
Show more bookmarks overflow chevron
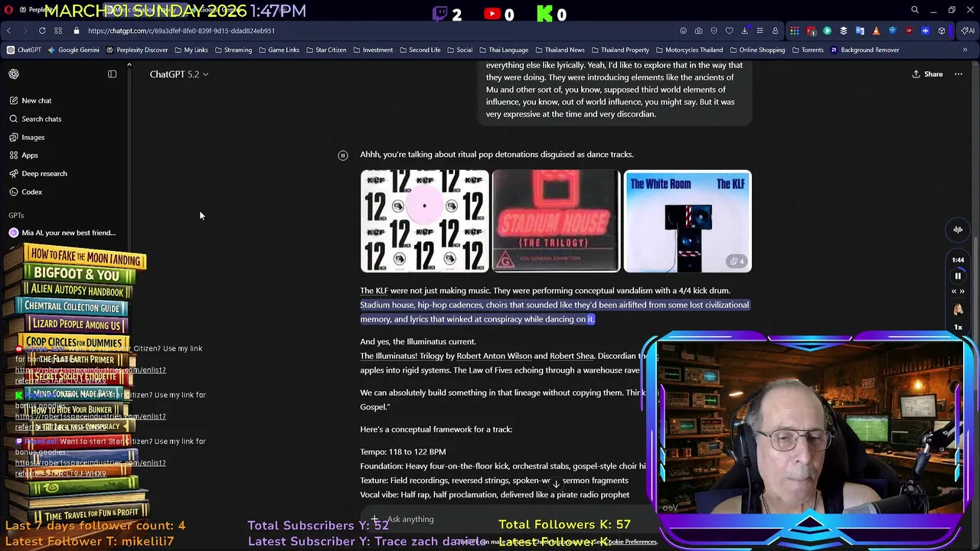(965, 50)
